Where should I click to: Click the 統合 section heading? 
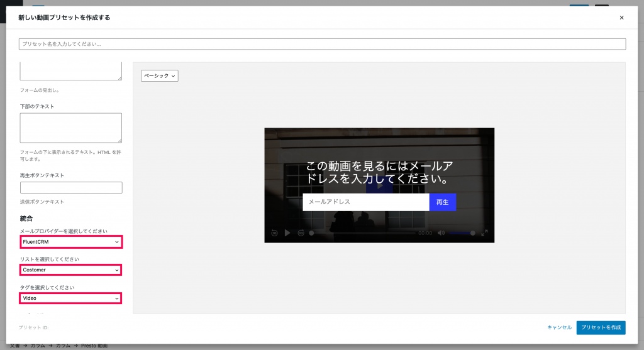(x=26, y=218)
